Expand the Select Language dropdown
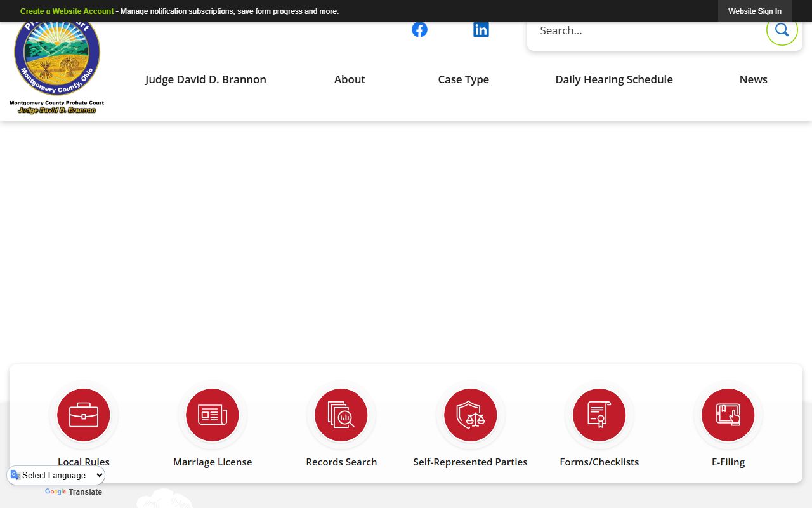Screen dimensions: 812x508 57,475
